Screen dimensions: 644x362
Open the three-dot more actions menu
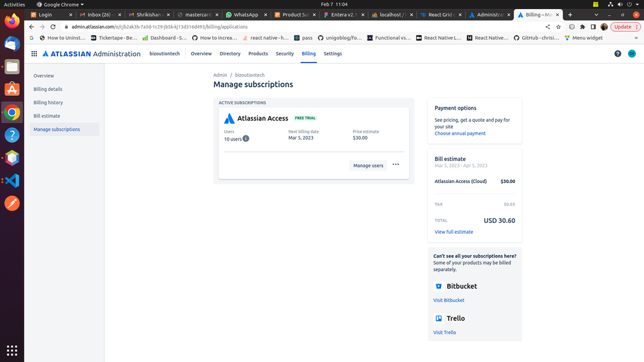[x=396, y=165]
